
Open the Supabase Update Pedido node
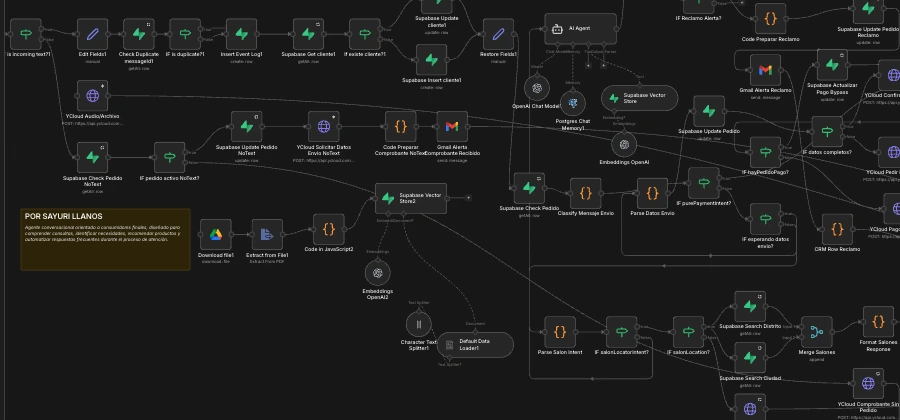708,111
